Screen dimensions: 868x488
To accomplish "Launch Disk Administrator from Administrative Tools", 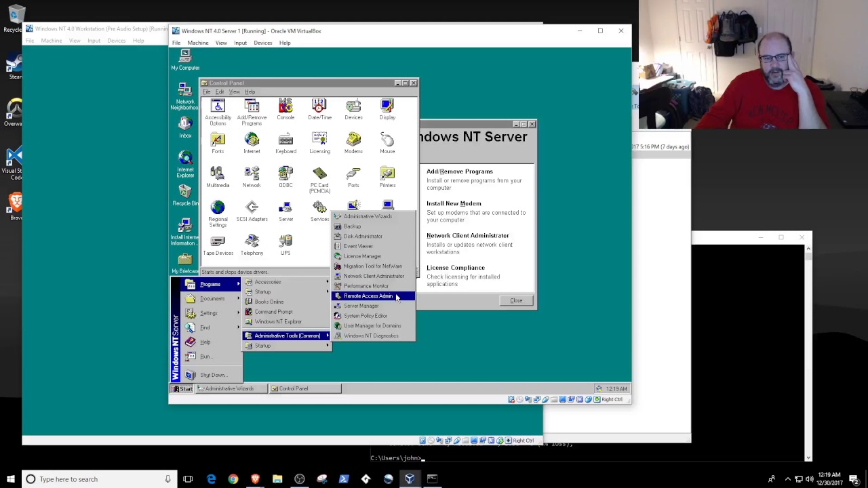I will [372, 236].
